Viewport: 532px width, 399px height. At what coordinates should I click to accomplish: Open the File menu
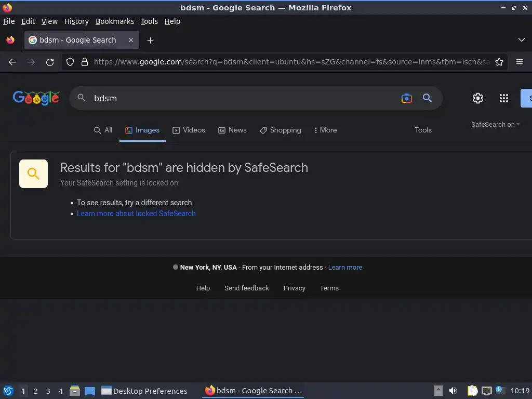9,21
